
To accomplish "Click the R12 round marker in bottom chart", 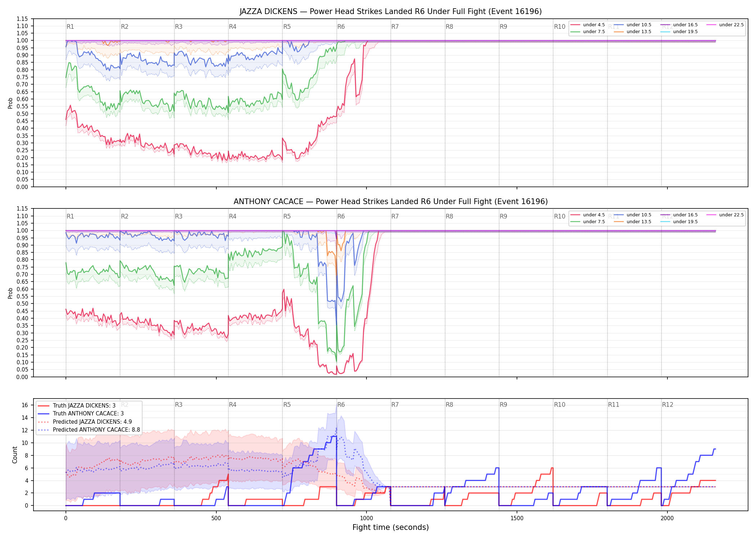I will click(x=667, y=405).
